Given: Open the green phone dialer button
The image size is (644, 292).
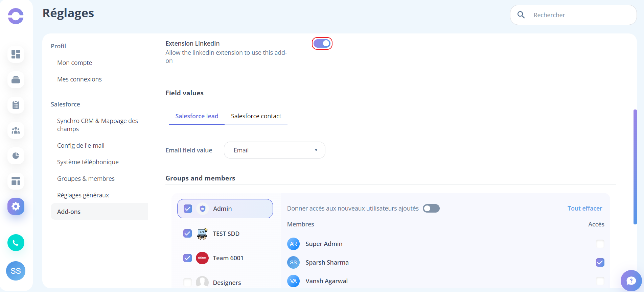Looking at the screenshot, I should 16,243.
